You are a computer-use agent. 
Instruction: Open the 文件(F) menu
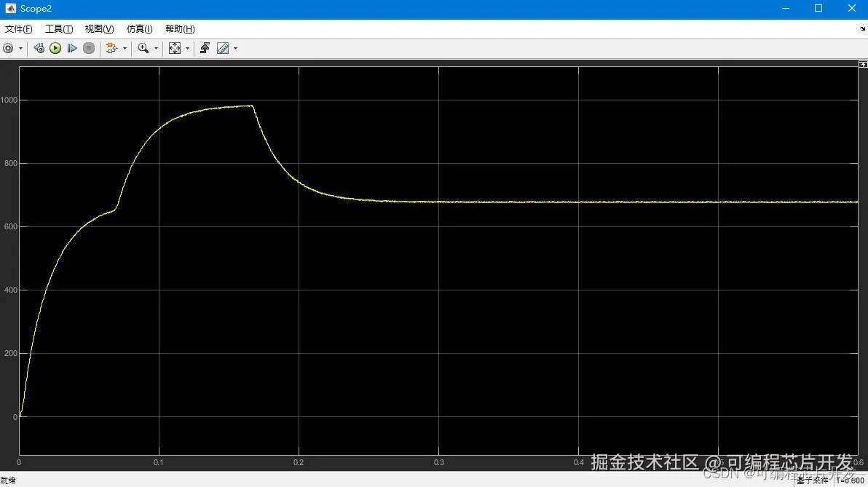(x=19, y=29)
